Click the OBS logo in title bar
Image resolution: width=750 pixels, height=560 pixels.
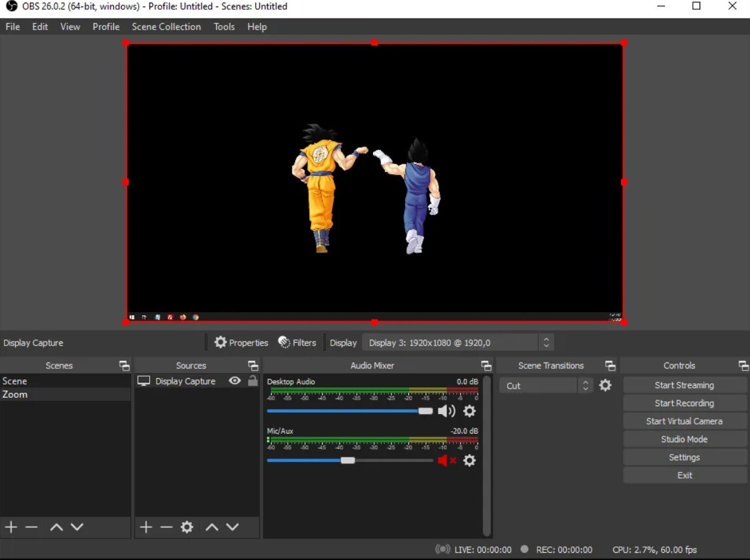pos(11,7)
